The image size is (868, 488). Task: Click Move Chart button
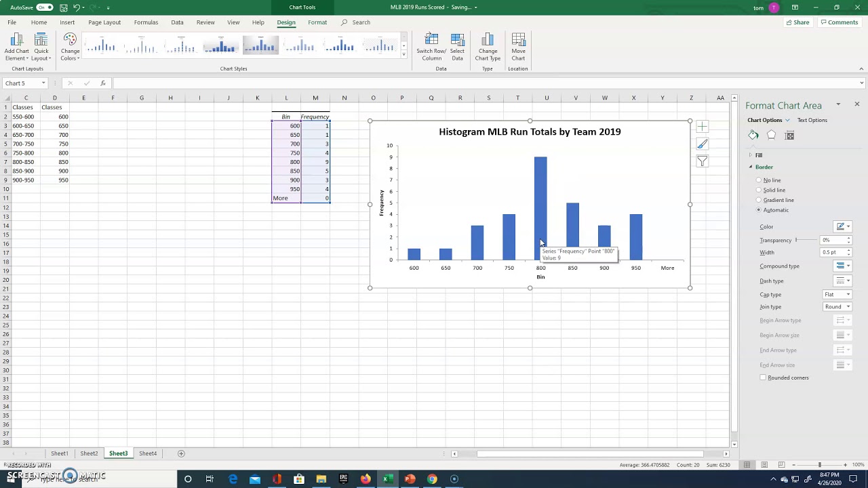pyautogui.click(x=518, y=47)
